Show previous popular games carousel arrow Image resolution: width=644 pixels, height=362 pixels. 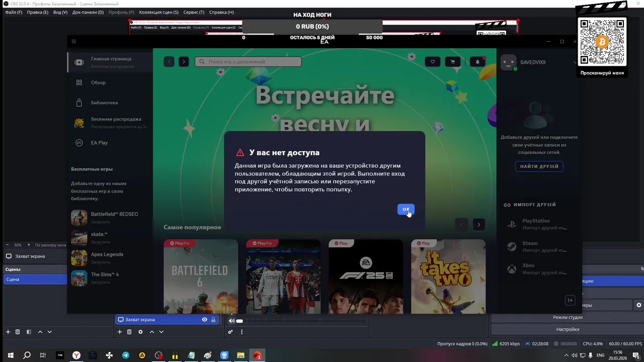(461, 224)
